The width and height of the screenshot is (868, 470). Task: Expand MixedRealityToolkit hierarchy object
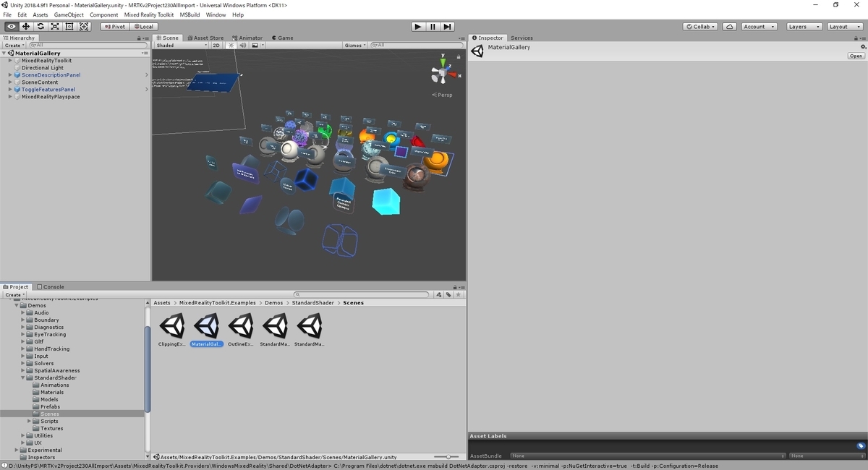(10, 61)
